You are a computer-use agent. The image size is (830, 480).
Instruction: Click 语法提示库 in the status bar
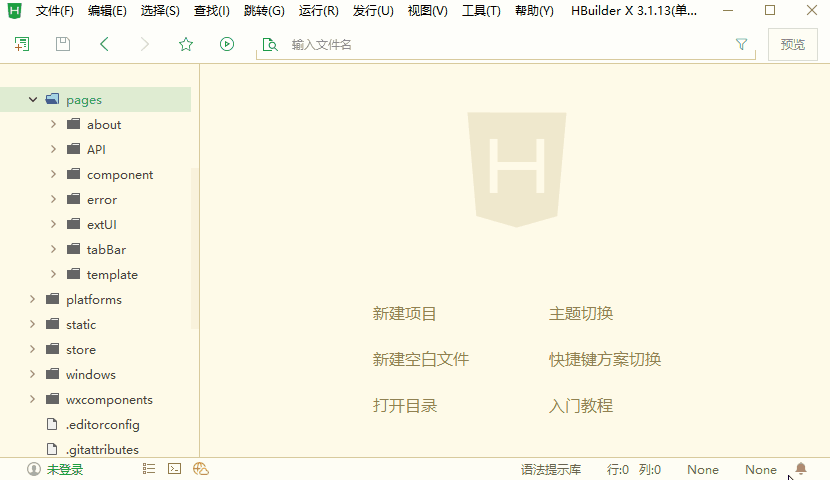coord(551,469)
